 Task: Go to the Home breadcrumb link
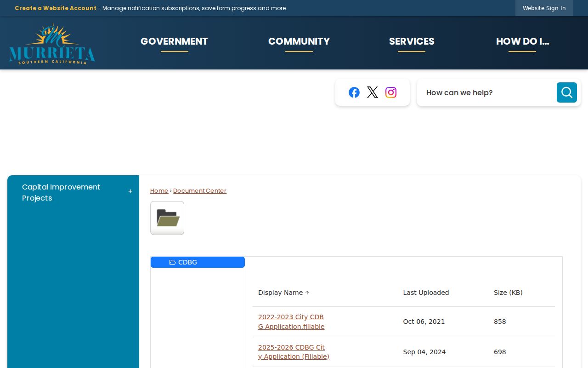(159, 191)
